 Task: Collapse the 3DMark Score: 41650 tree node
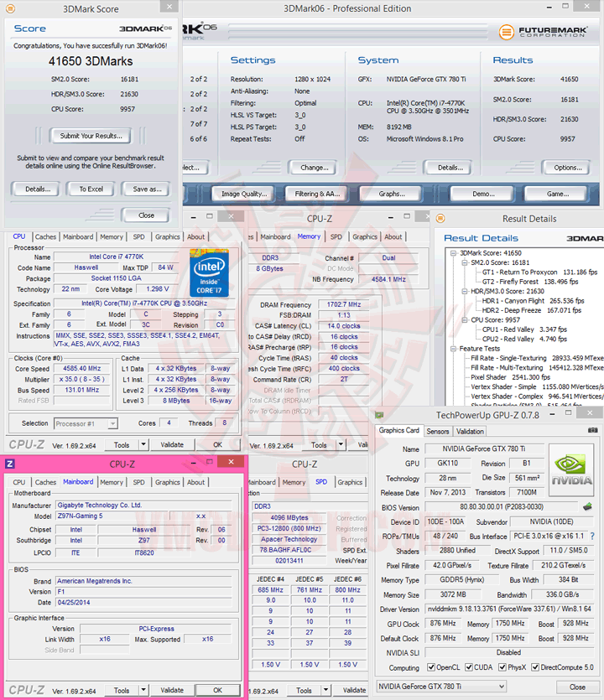(x=453, y=253)
